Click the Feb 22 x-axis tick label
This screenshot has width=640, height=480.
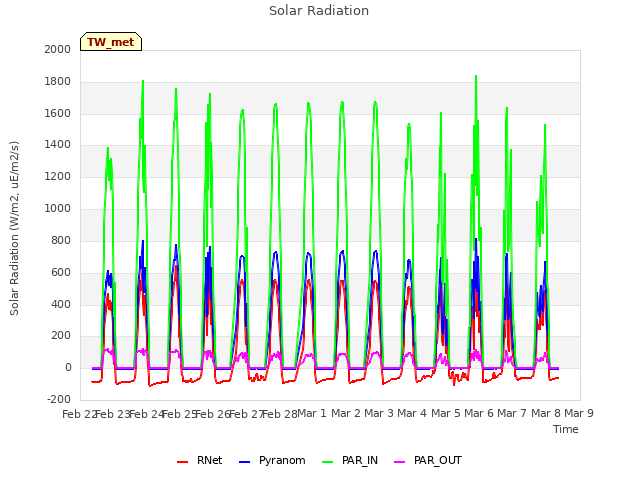79,414
